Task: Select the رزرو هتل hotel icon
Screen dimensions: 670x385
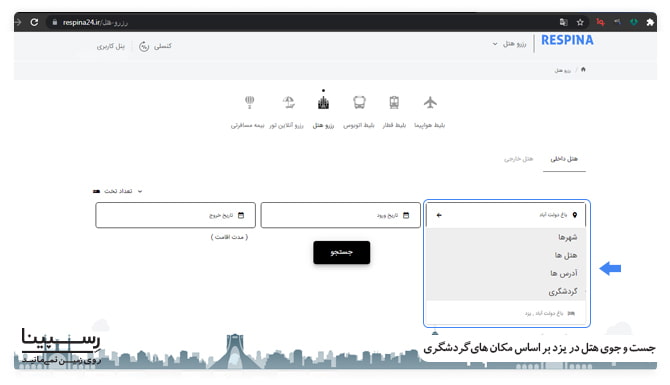Action: coord(323,103)
